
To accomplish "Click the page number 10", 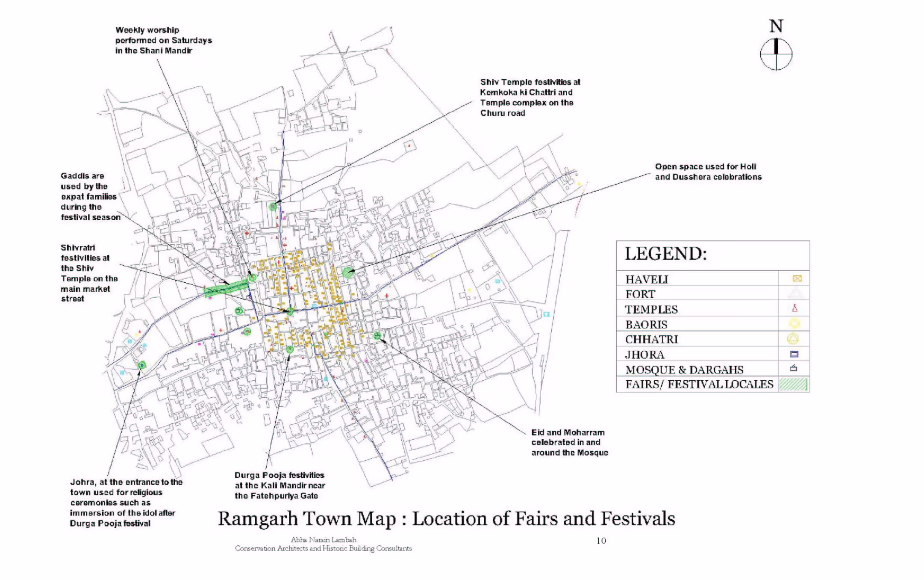I will pyautogui.click(x=600, y=541).
